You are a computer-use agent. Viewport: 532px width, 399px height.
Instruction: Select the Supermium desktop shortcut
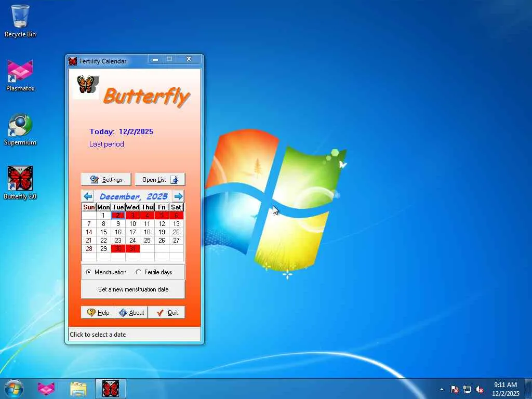(x=20, y=129)
